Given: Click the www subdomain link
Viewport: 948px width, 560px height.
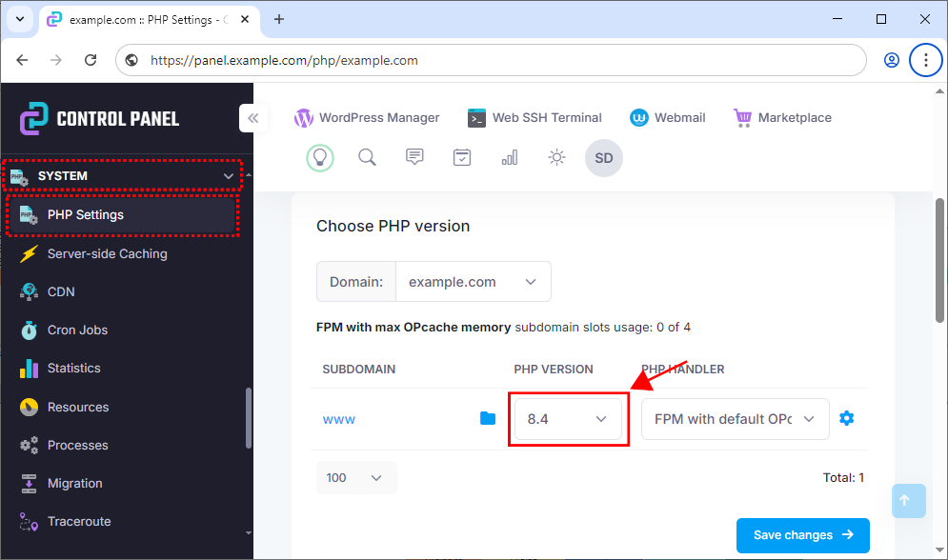Looking at the screenshot, I should (339, 419).
